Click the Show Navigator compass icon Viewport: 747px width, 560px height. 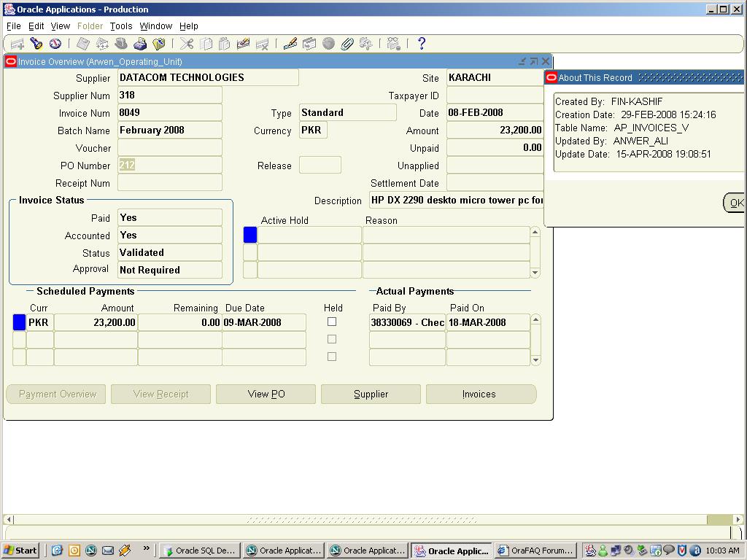55,44
